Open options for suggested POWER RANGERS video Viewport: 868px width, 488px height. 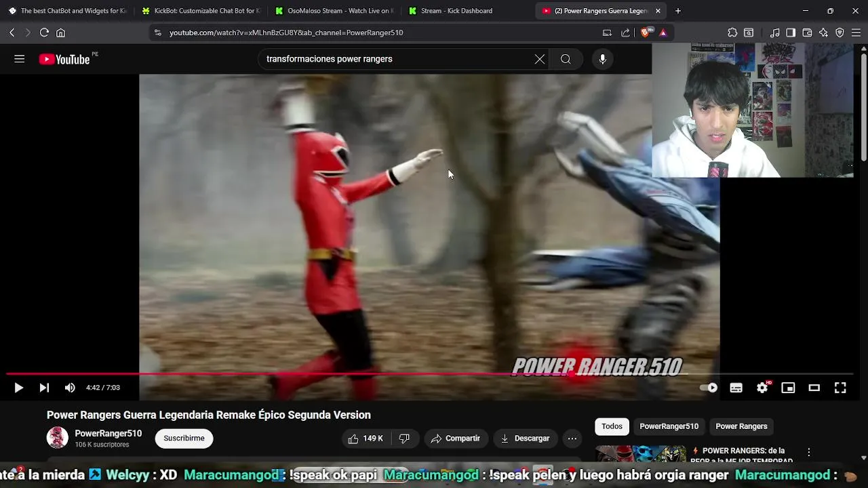click(x=808, y=452)
